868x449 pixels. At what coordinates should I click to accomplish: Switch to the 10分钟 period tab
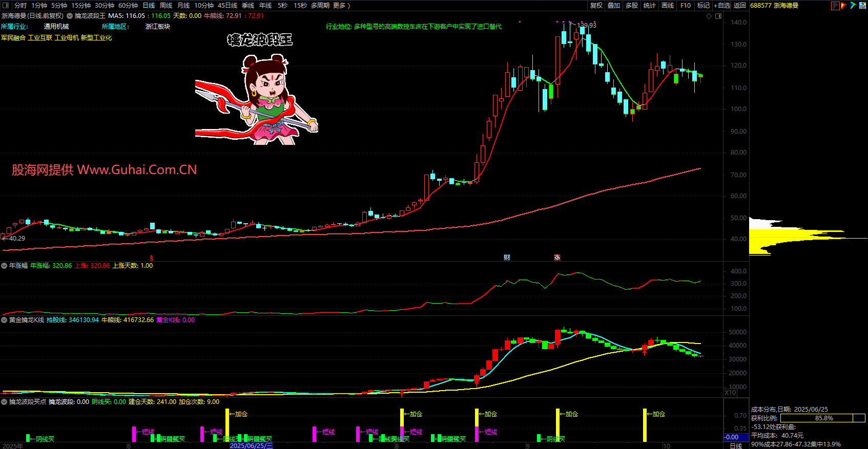pyautogui.click(x=204, y=6)
